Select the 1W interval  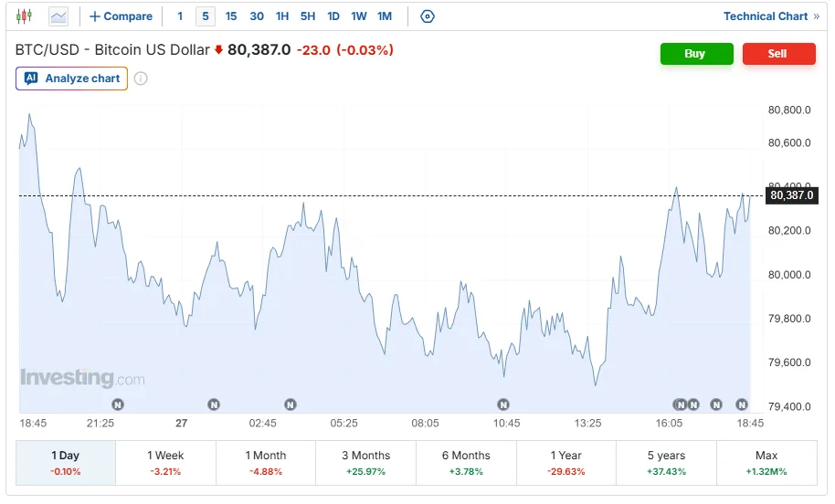359,16
